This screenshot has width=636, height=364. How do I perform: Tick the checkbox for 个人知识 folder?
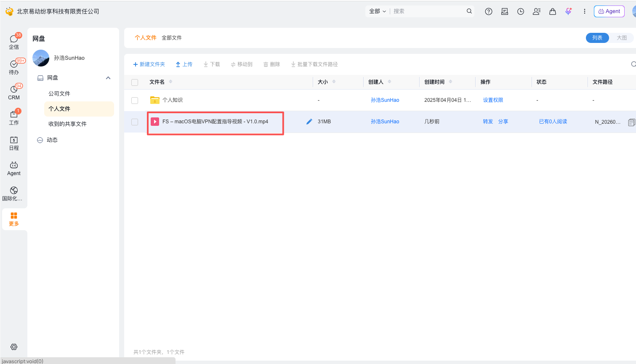click(x=135, y=101)
